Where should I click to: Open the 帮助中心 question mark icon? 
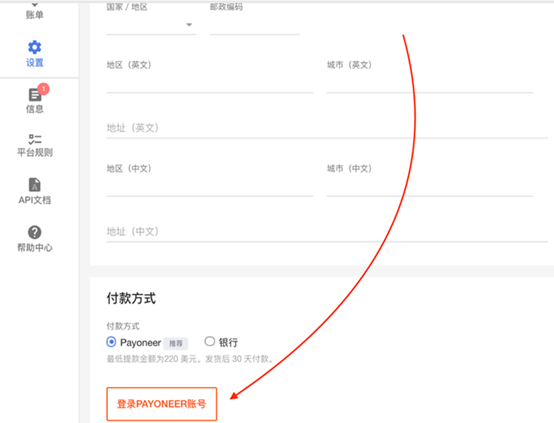point(35,232)
